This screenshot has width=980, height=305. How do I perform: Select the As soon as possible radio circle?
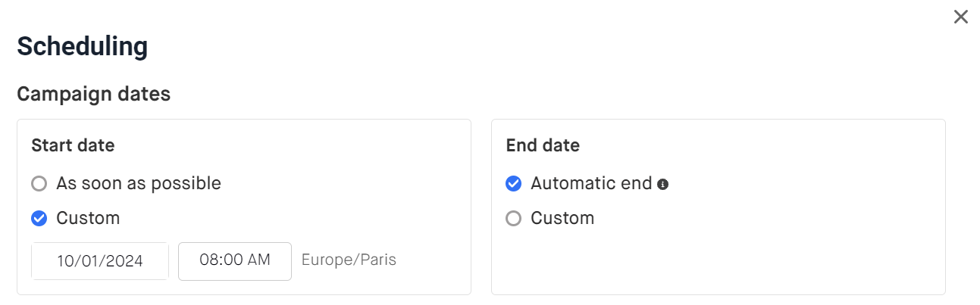39,183
